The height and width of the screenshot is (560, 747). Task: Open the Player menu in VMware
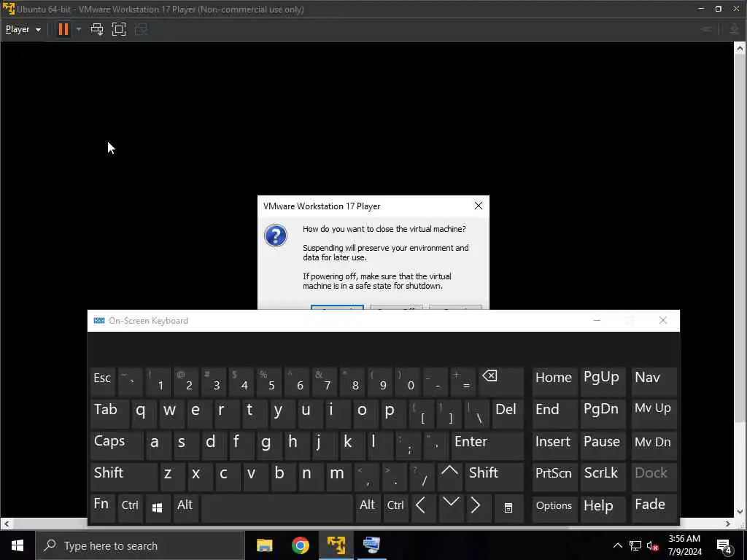coord(23,29)
